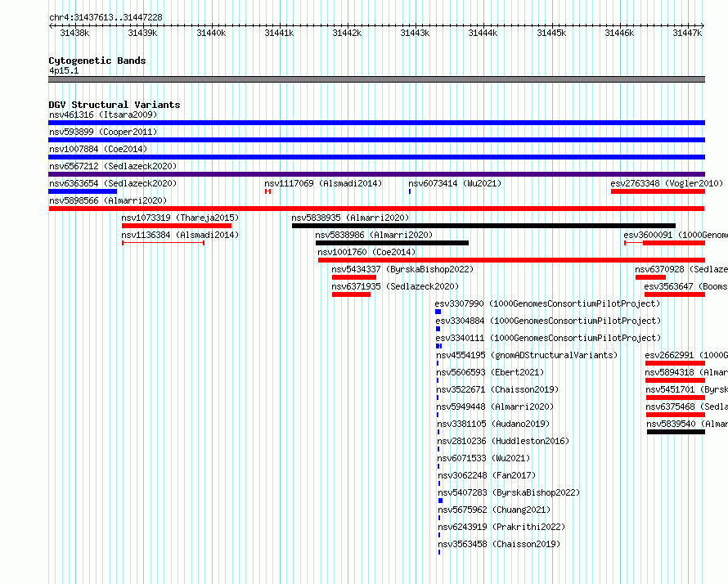Click the red nsv5434337 variant bar
This screenshot has height=584, width=728.
(x=354, y=277)
